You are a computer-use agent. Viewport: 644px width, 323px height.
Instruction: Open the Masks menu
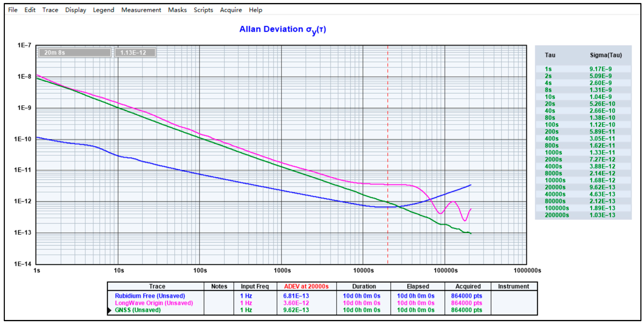coord(177,10)
